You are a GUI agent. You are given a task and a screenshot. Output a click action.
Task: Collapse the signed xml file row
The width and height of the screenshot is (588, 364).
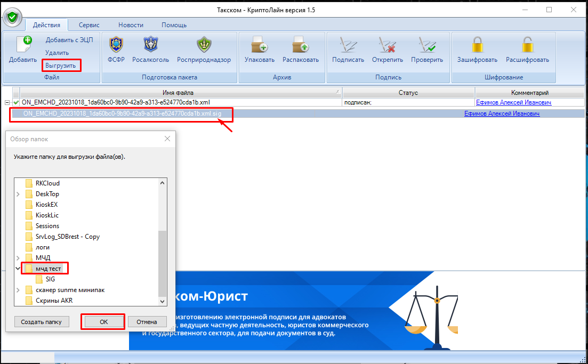7,102
